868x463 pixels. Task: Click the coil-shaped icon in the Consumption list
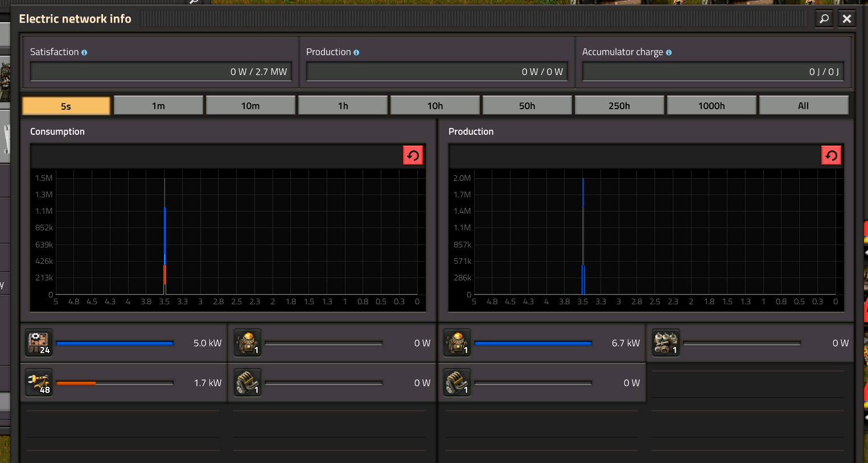(x=248, y=383)
